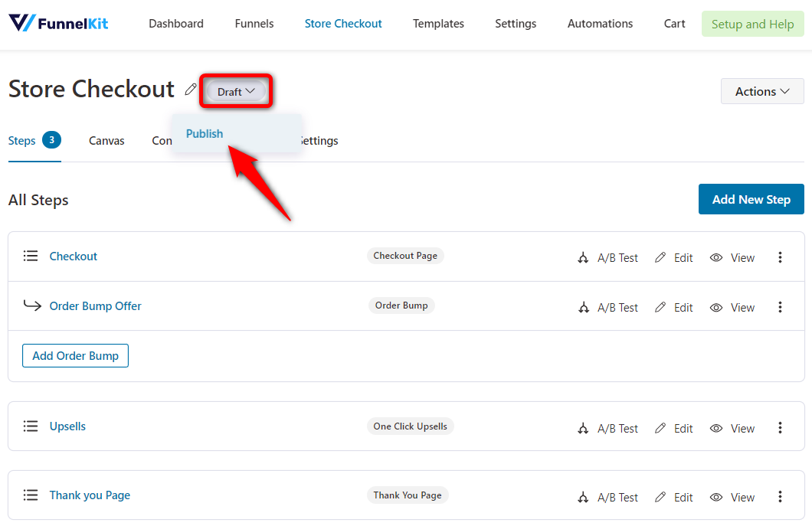
Task: Go to Automations in the top navigation
Action: tap(601, 24)
